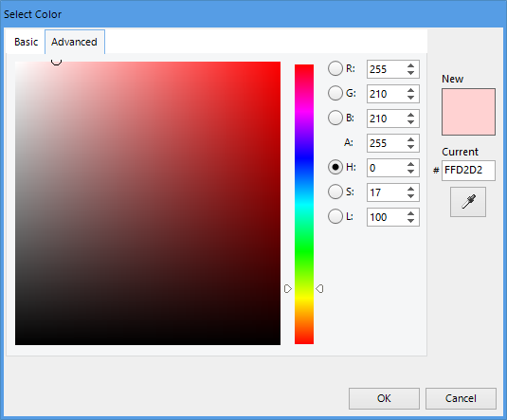
Task: Decrease the L value with down arrow
Action: 410,221
